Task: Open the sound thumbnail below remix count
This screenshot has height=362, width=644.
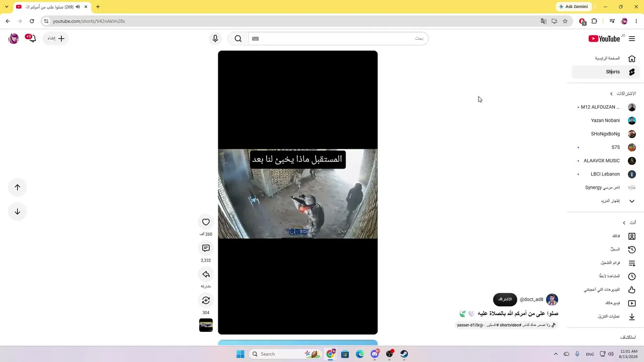Action: click(x=206, y=325)
